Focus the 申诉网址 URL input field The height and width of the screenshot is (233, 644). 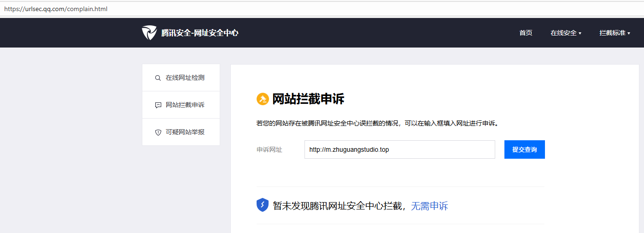(x=400, y=149)
